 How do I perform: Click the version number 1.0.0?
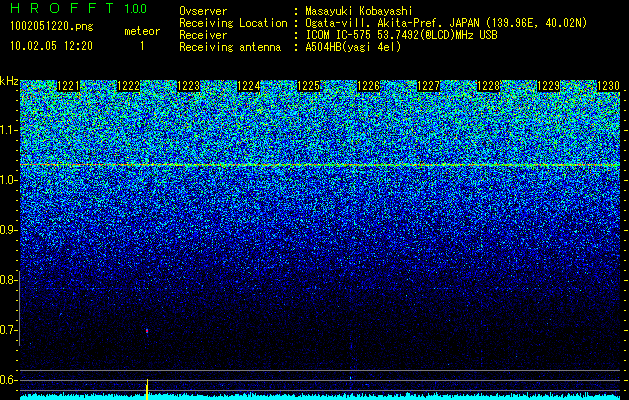(x=135, y=9)
